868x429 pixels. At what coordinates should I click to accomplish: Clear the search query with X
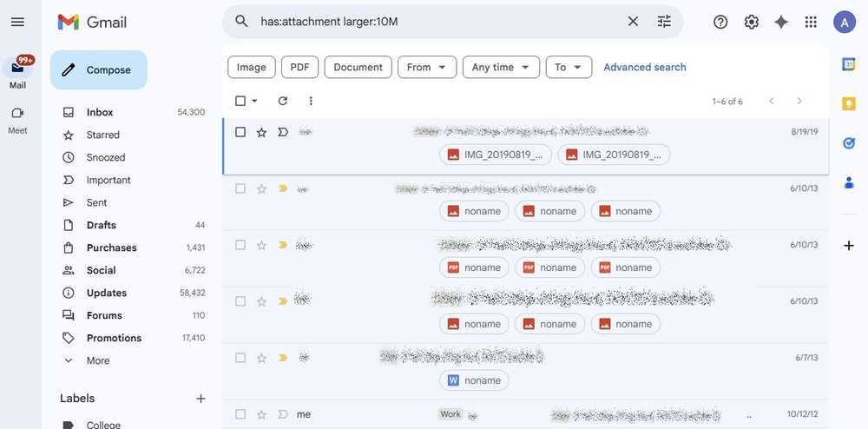[x=633, y=22]
